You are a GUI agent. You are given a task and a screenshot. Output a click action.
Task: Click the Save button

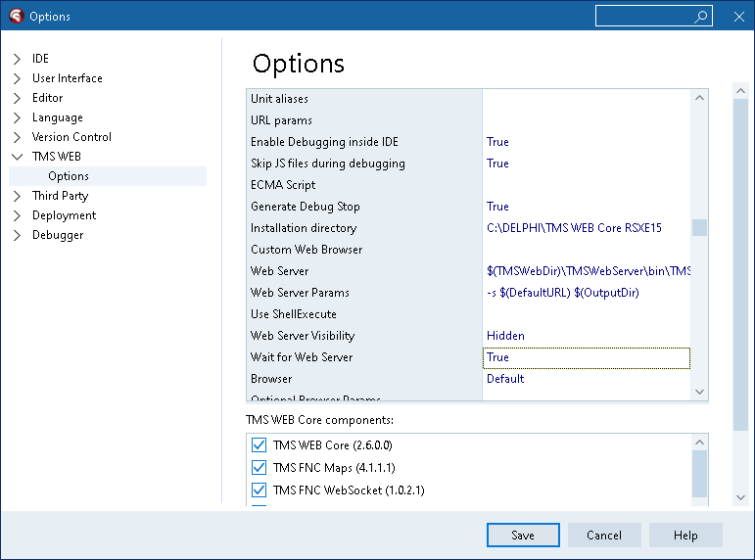pyautogui.click(x=523, y=535)
